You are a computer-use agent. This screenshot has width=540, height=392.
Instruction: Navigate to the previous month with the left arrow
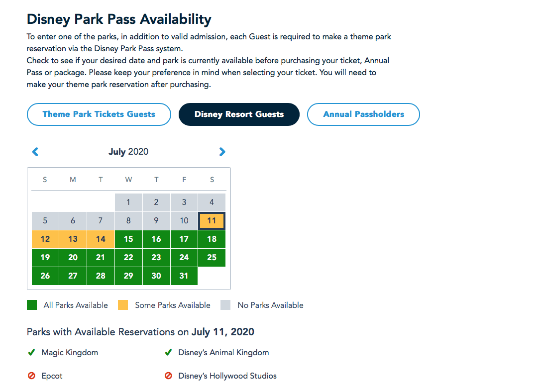[35, 152]
